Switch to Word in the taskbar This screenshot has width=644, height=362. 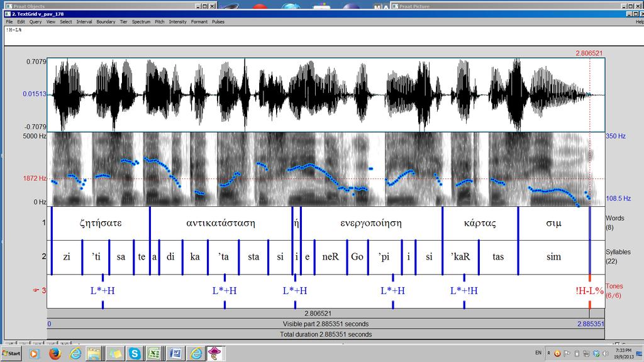coord(175,353)
